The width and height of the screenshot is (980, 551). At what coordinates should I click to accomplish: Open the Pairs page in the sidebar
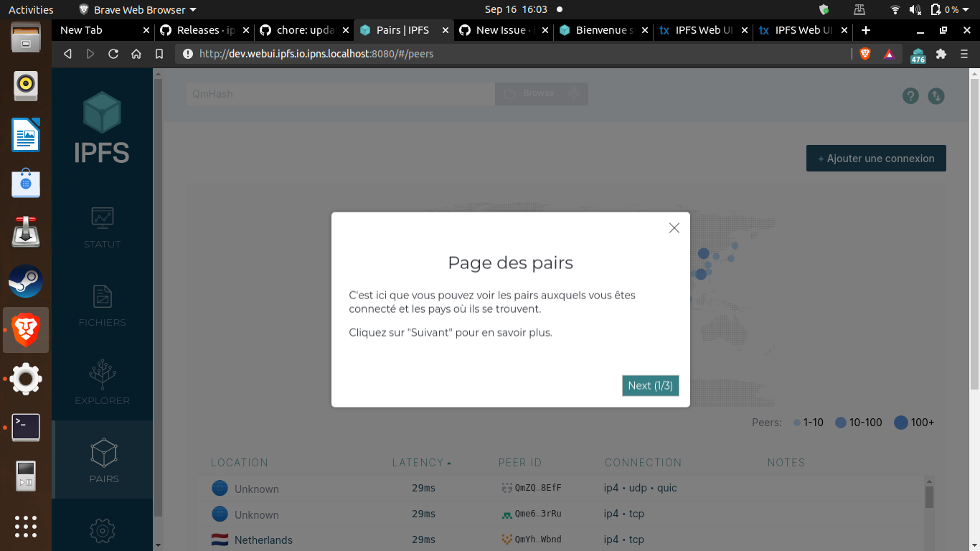(x=103, y=461)
